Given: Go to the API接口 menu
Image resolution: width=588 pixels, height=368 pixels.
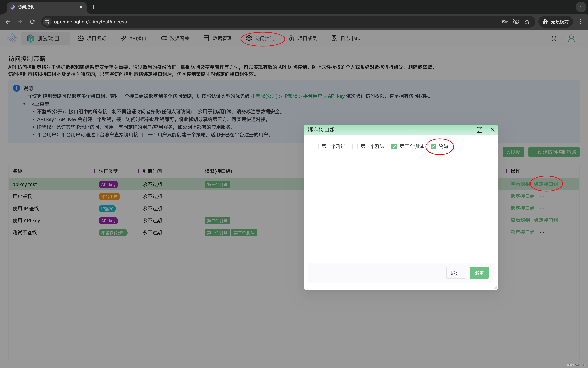Looking at the screenshot, I should pos(133,38).
